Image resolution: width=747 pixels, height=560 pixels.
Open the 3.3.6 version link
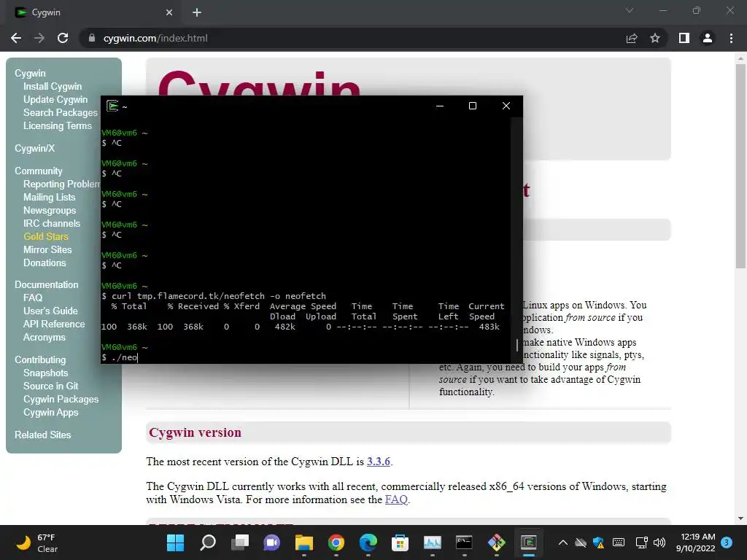tap(379, 462)
